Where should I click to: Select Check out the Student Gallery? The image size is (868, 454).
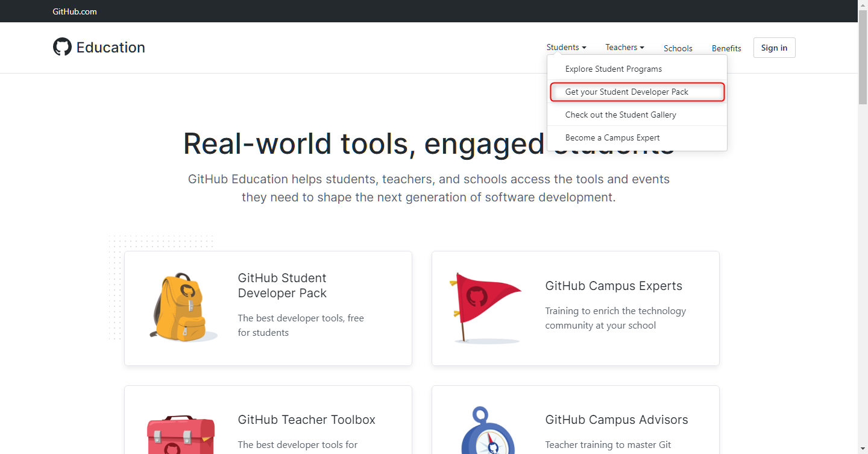click(637, 115)
